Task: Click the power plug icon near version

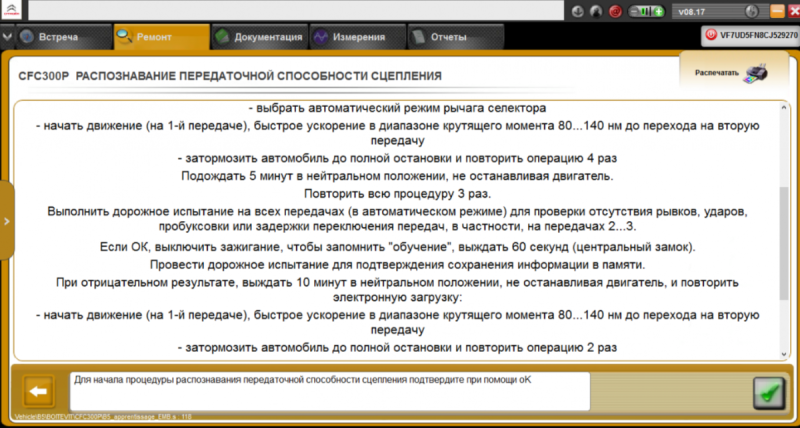Action: coord(751,11)
